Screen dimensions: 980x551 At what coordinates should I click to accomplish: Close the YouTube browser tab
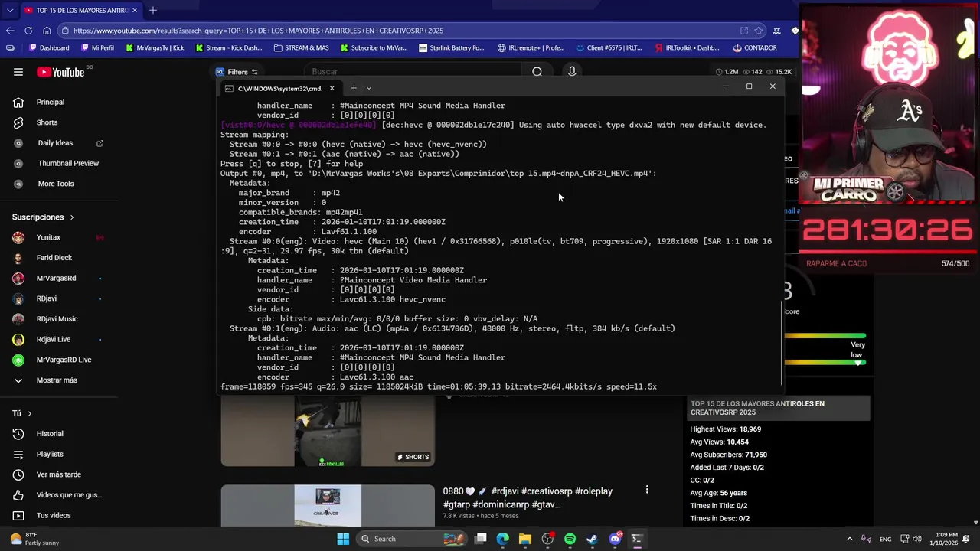[135, 10]
